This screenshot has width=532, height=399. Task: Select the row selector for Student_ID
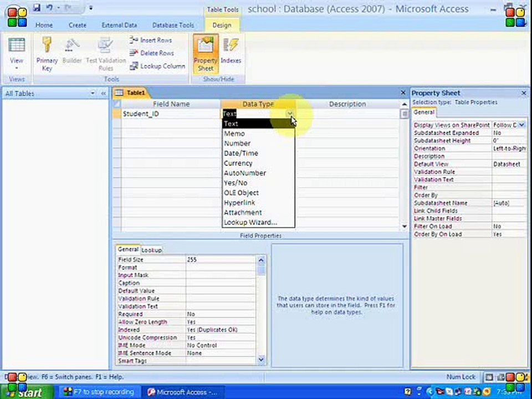click(x=117, y=114)
